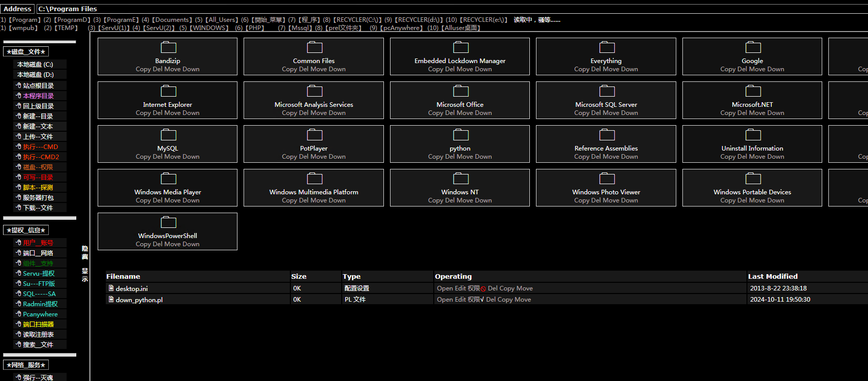
Task: Open the Windows NT folder icon
Action: pos(461,179)
